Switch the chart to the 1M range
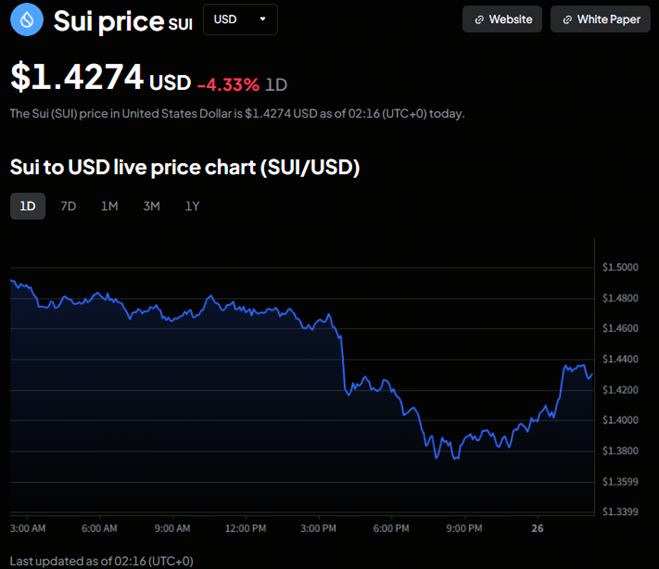The height and width of the screenshot is (569, 659). pos(109,206)
